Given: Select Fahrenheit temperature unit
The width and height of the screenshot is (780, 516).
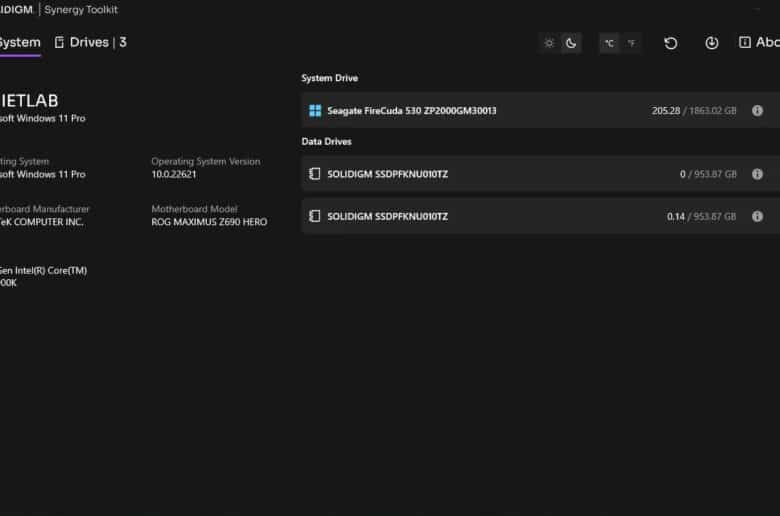Looking at the screenshot, I should coord(631,43).
